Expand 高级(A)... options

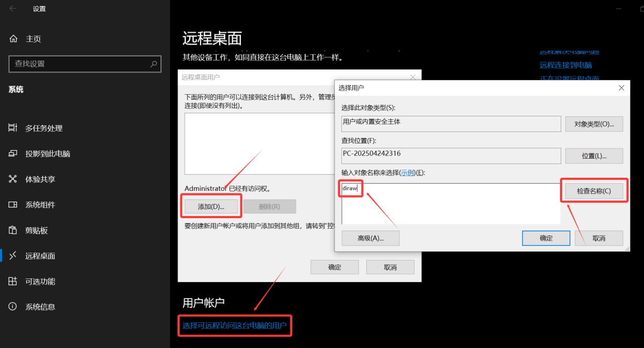click(x=370, y=238)
